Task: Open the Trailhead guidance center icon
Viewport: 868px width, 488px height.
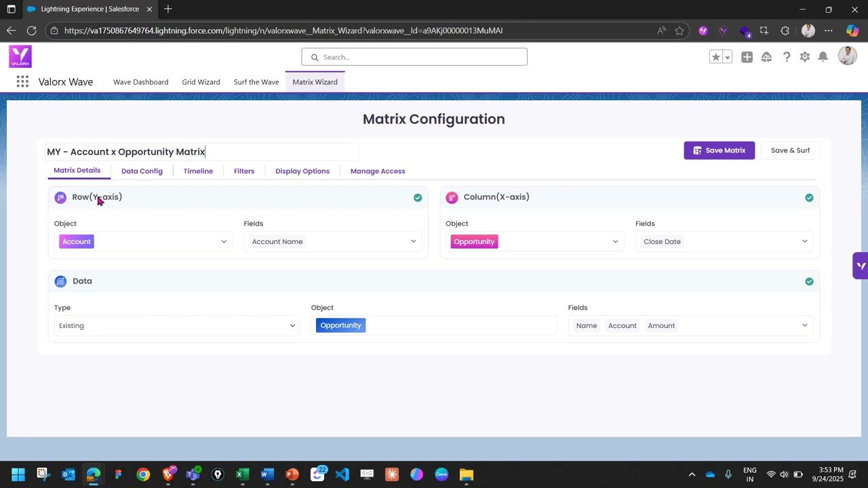Action: [766, 57]
